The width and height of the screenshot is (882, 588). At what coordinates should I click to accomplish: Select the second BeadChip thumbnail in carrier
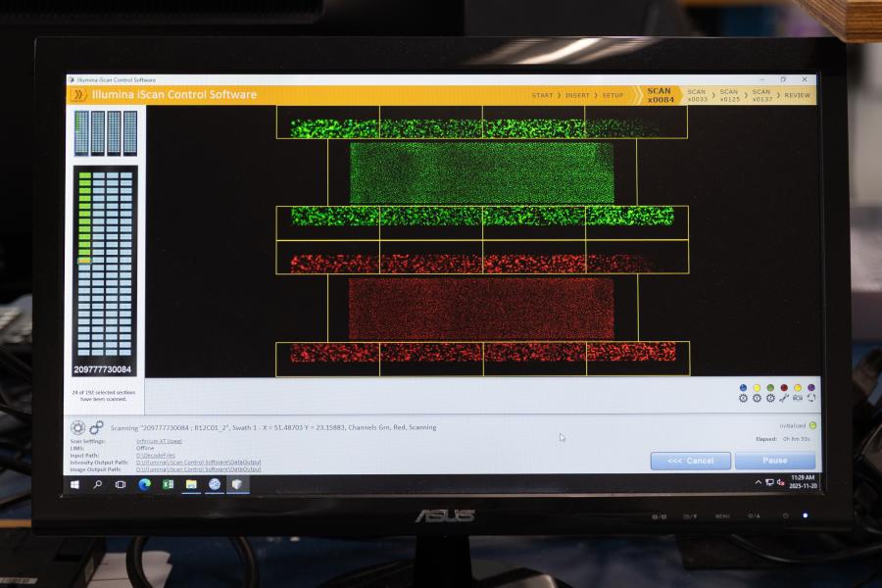click(98, 133)
